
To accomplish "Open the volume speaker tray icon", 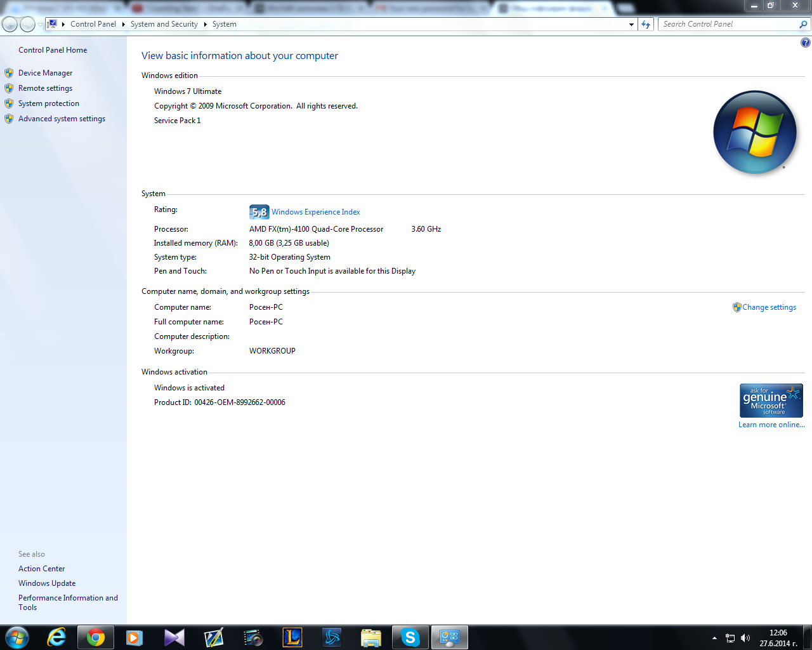I will [745, 638].
